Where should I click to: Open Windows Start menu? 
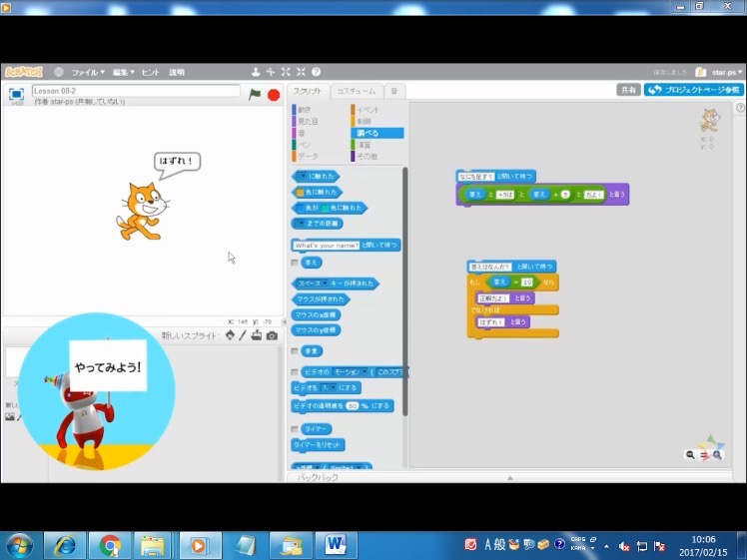pos(20,545)
